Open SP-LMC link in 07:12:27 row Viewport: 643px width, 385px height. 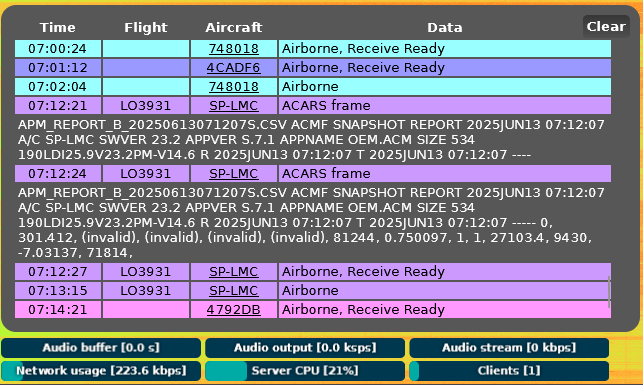(x=233, y=272)
